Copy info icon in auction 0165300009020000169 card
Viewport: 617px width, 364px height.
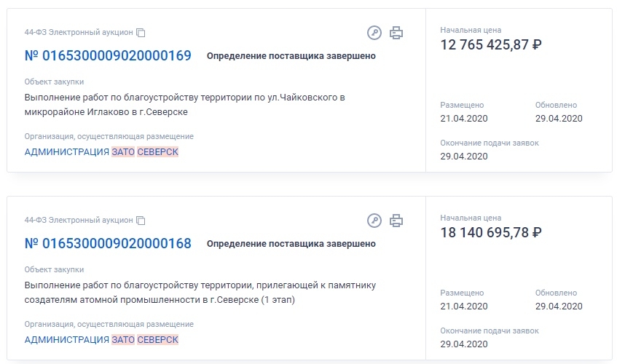[141, 33]
